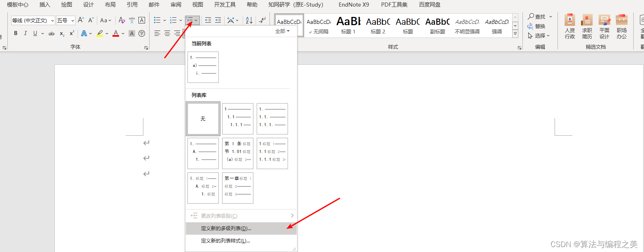Viewport: 644px width, 252px height.
Task: Apply superscript formatting
Action: coord(72,33)
